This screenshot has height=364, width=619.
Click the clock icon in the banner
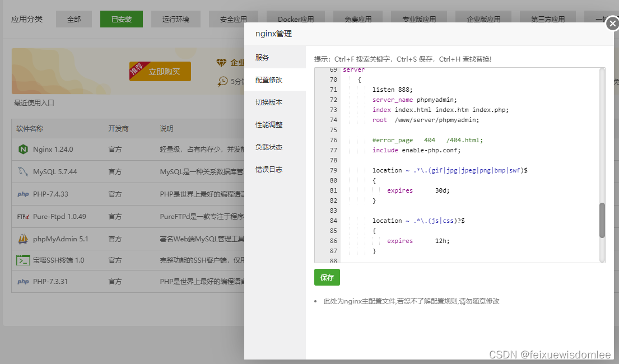(x=222, y=81)
